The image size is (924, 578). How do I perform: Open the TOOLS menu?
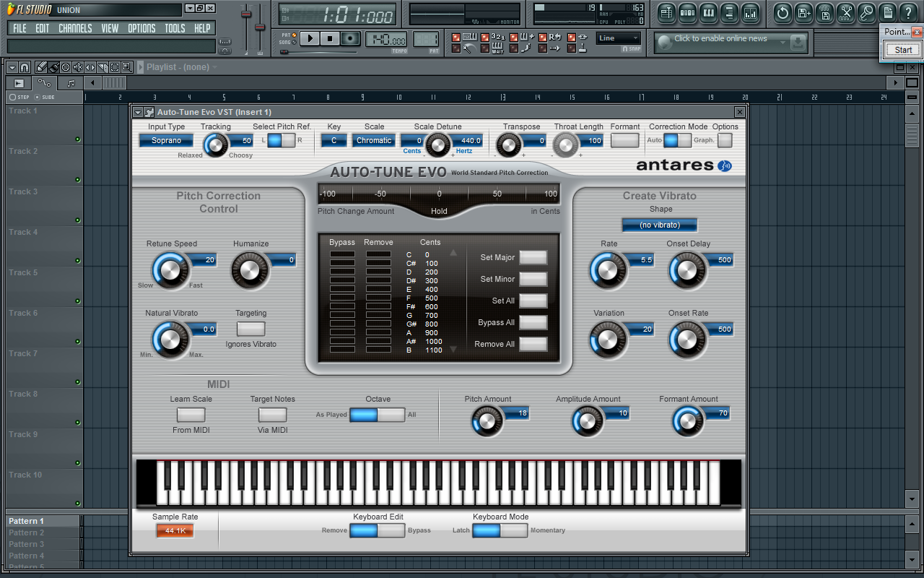click(175, 28)
